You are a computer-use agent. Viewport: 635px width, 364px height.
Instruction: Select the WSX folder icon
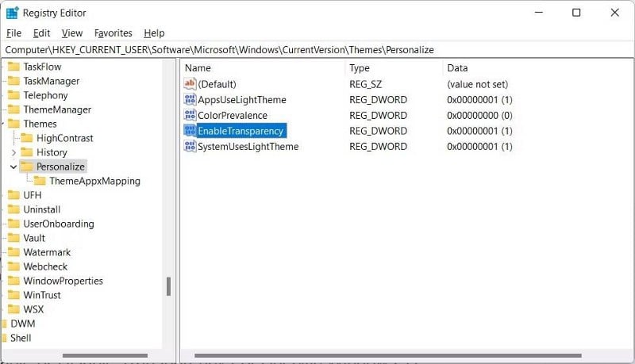pyautogui.click(x=13, y=309)
